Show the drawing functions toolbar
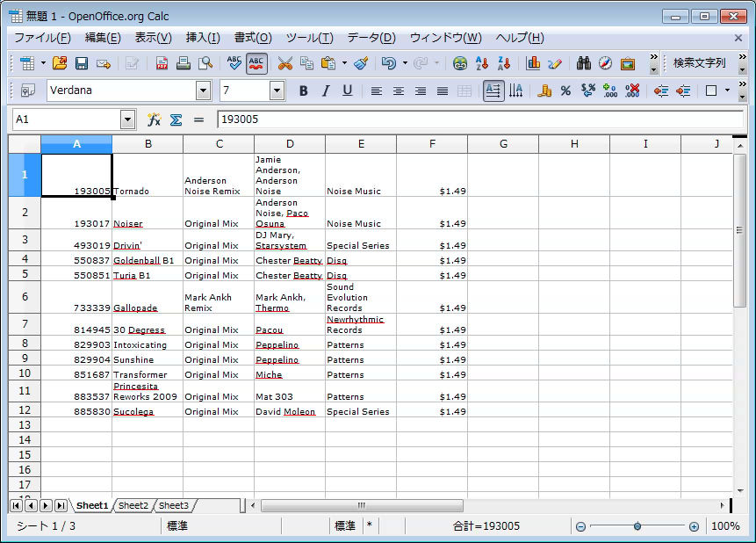The image size is (756, 543). click(555, 63)
